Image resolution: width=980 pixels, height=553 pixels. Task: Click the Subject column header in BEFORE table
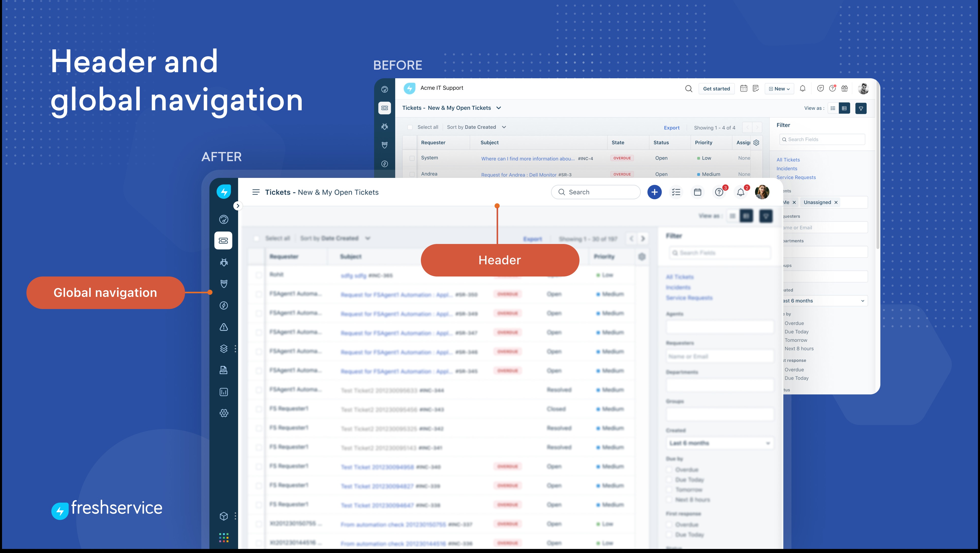[489, 143]
